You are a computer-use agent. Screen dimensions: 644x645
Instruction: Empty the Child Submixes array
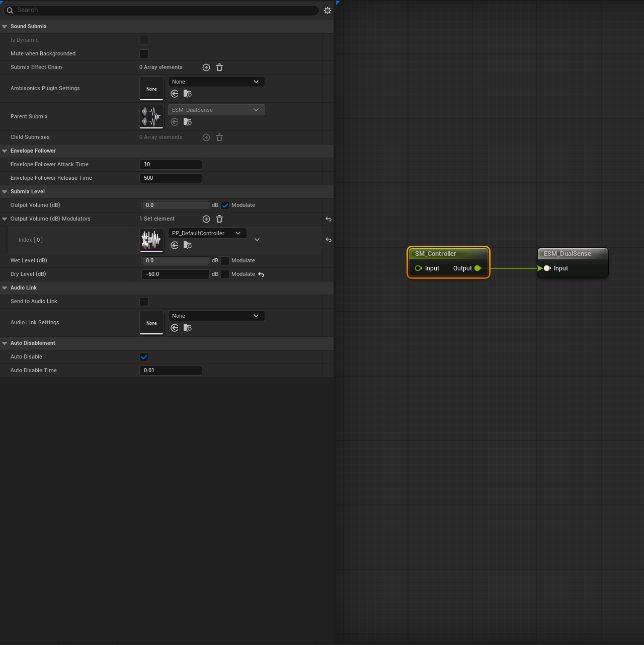(219, 137)
